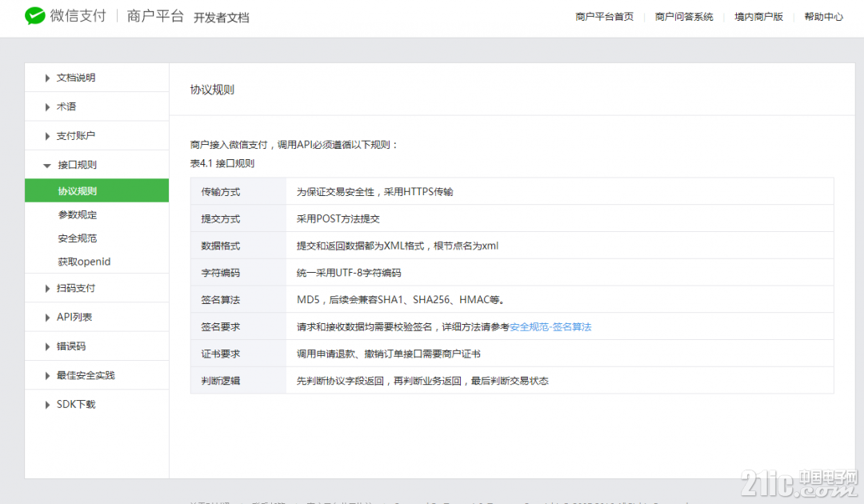Open the 最佳安全实践 menu label
The image size is (864, 504).
tap(86, 375)
